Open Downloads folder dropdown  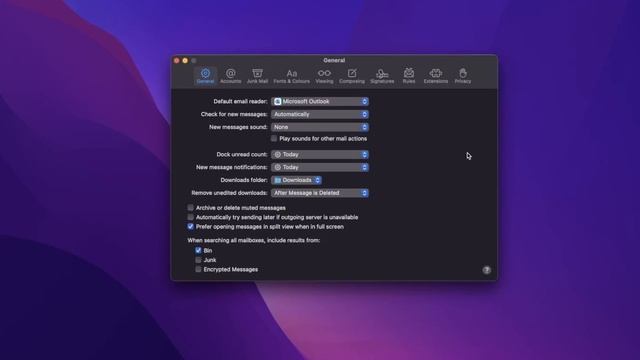(x=297, y=180)
